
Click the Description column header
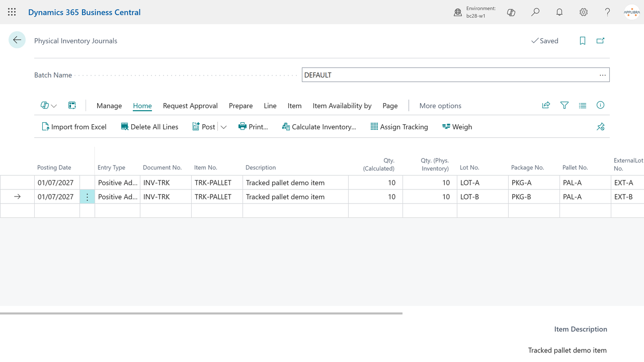click(261, 167)
